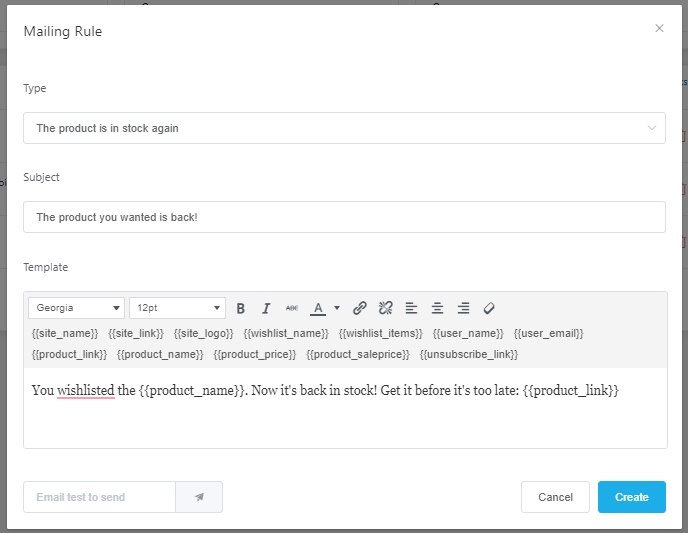The image size is (688, 533).
Task: Remove link using the unlink icon
Action: coord(386,308)
